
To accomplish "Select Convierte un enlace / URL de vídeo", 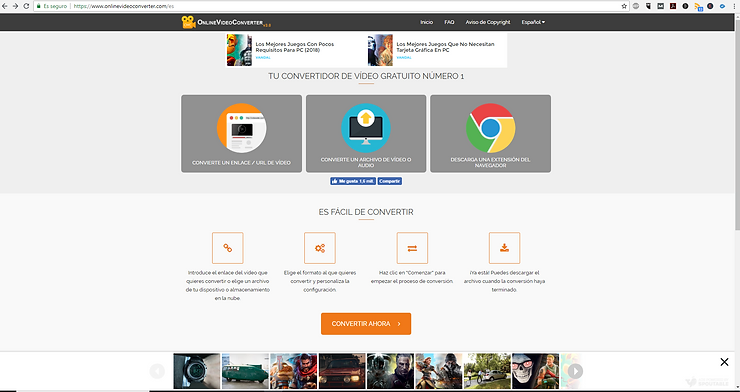I will click(x=241, y=133).
